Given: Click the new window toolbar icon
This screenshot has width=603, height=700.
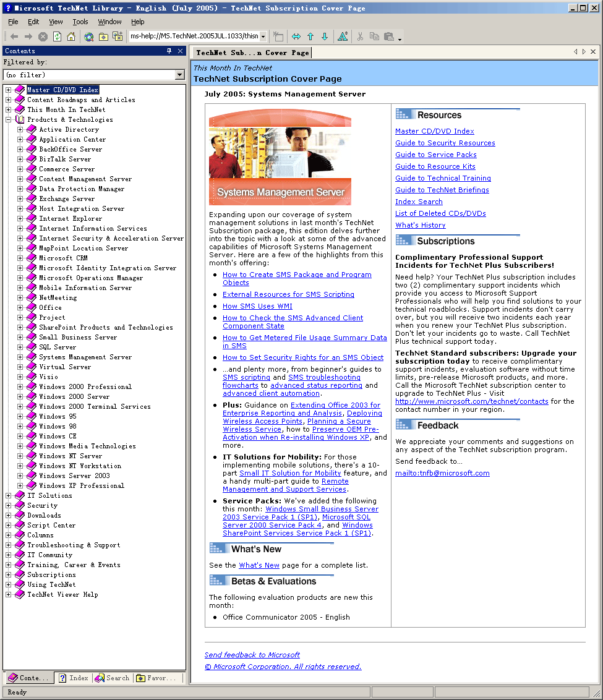Looking at the screenshot, I should point(278,36).
